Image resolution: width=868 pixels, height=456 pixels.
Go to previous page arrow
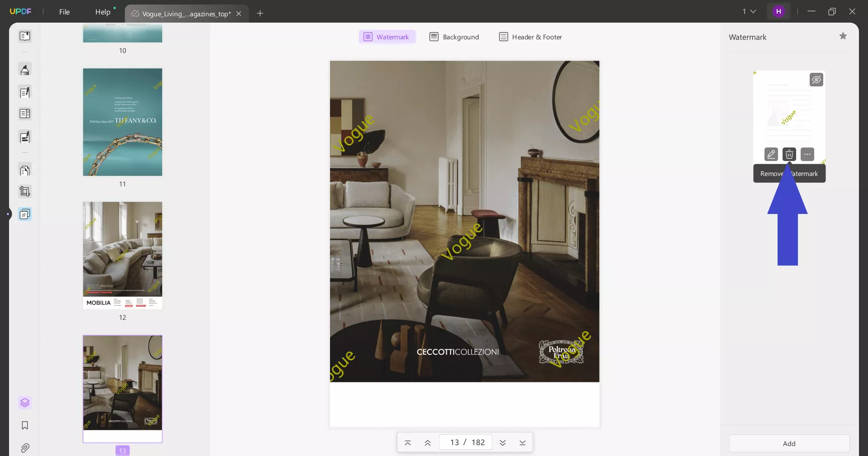pyautogui.click(x=428, y=442)
